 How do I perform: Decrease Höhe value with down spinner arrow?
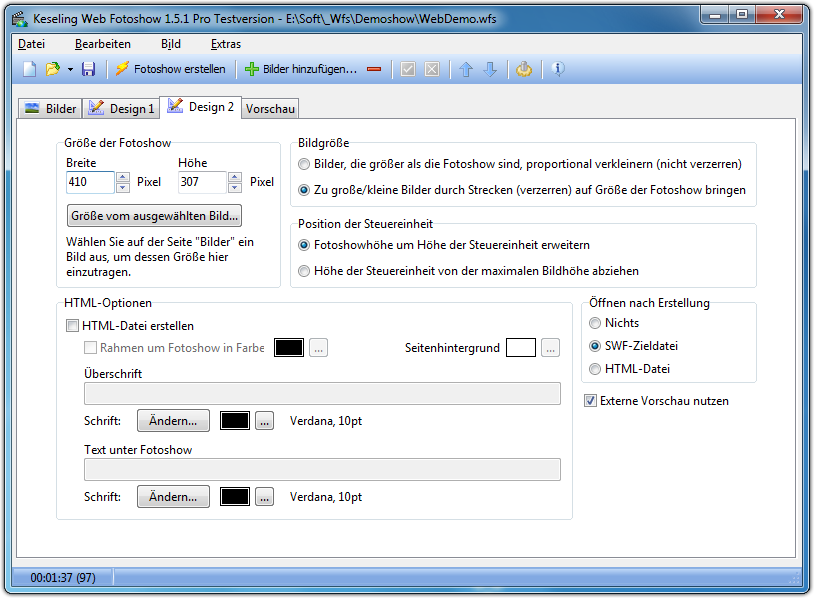tap(235, 187)
